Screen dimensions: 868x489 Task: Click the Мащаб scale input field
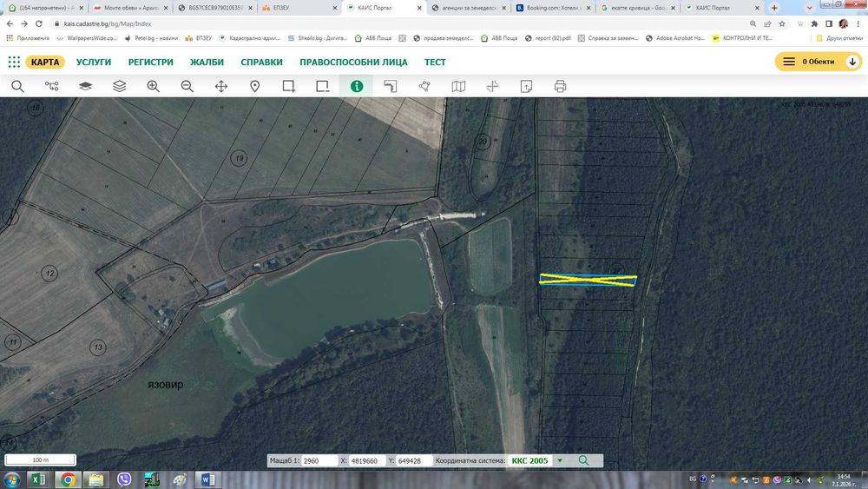pyautogui.click(x=319, y=460)
